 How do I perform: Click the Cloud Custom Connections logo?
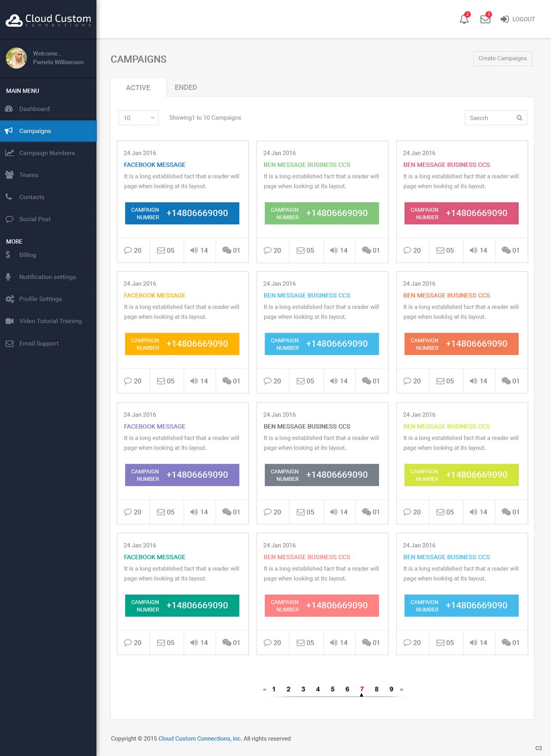pyautogui.click(x=48, y=20)
